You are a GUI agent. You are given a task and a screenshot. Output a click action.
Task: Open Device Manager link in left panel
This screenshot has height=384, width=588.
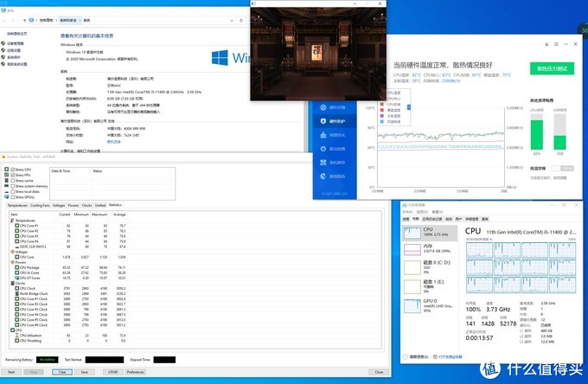click(16, 43)
